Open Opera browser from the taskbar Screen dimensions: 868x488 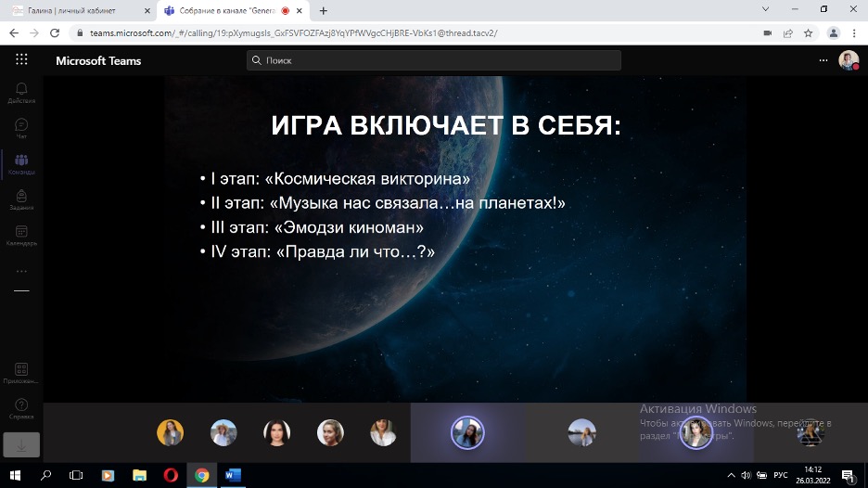pyautogui.click(x=171, y=475)
